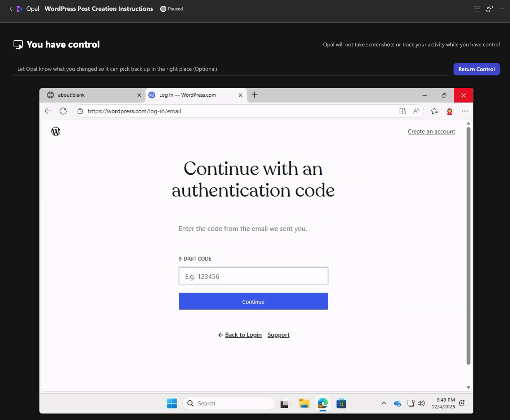The height and width of the screenshot is (420, 510).
Task: Open a new browser tab
Action: (255, 95)
